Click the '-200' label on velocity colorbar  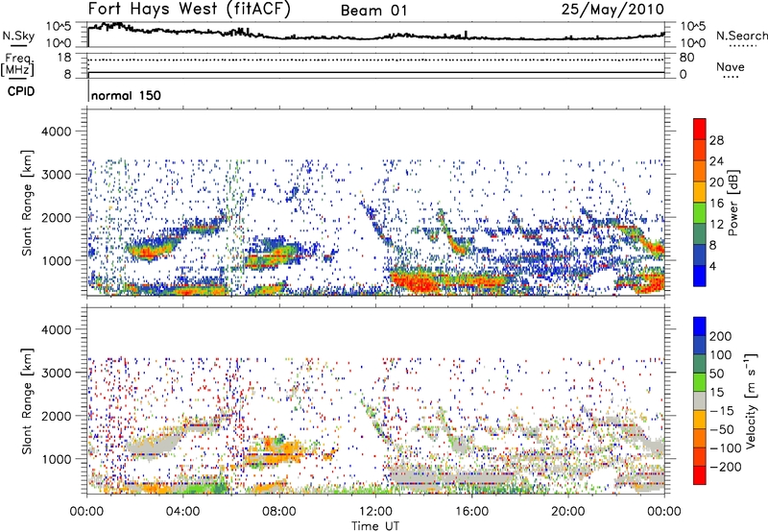pyautogui.click(x=726, y=468)
